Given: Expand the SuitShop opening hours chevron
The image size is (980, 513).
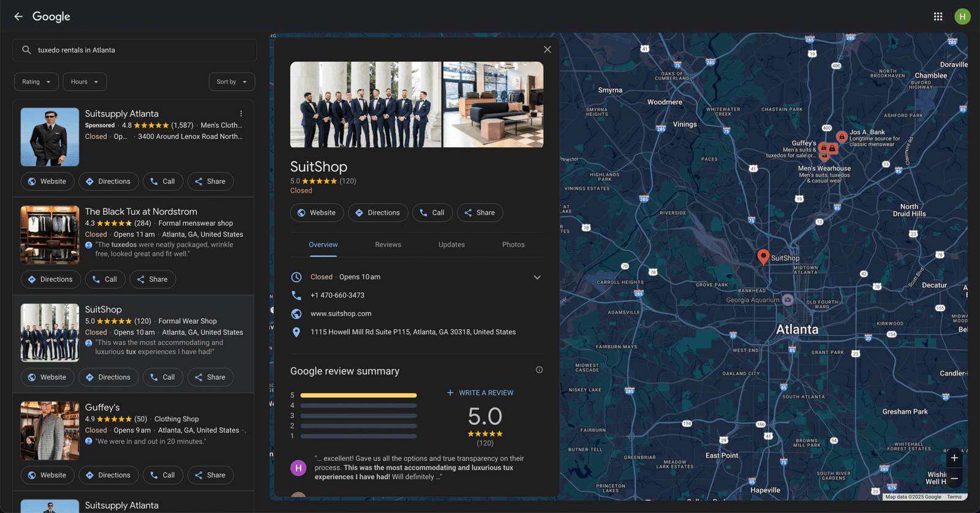Looking at the screenshot, I should pyautogui.click(x=537, y=277).
